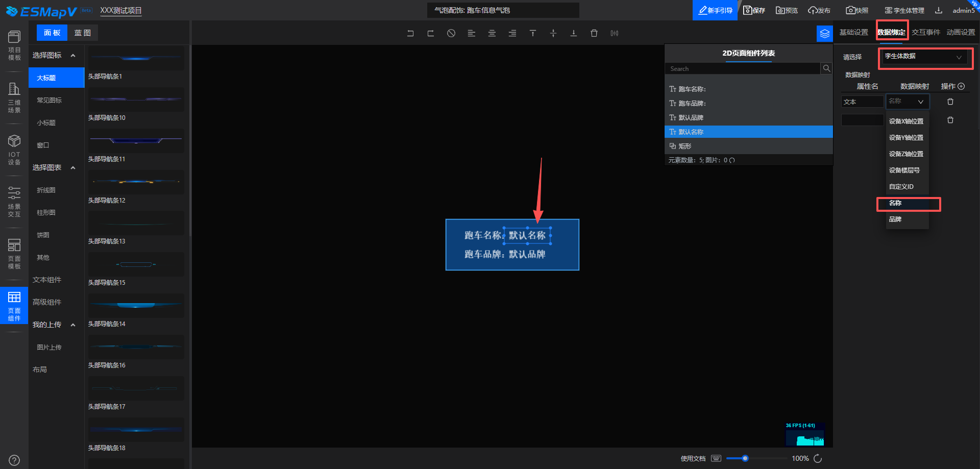
Task: Collapse the 我的上传 section
Action: tap(73, 325)
